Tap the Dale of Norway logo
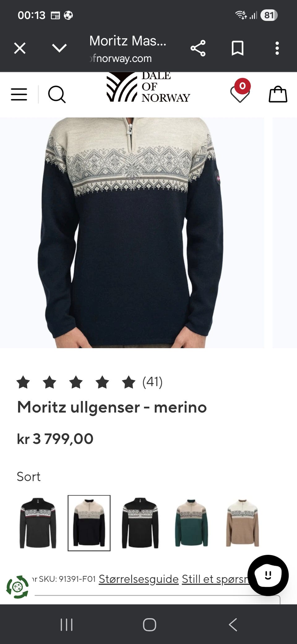 [x=148, y=88]
